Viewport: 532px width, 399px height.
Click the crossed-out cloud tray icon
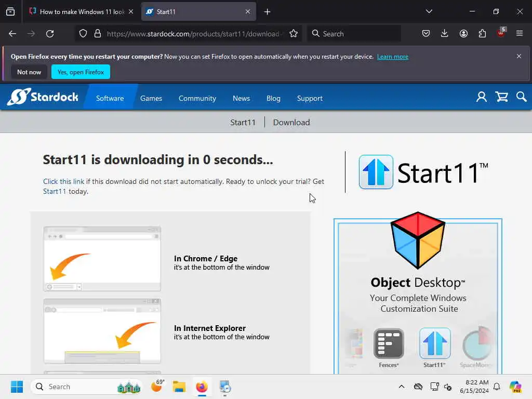pyautogui.click(x=418, y=387)
